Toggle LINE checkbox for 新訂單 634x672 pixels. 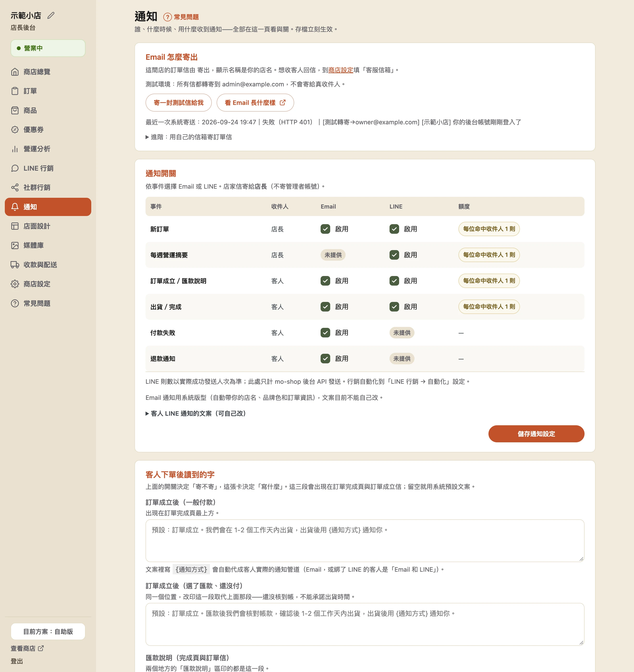coord(394,229)
